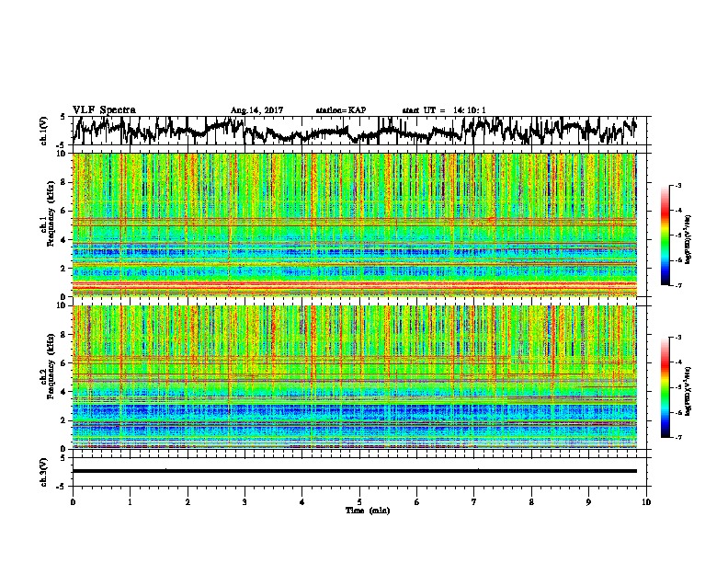Click time axis tick label '10'
This screenshot has width=728, height=563.
[646, 502]
